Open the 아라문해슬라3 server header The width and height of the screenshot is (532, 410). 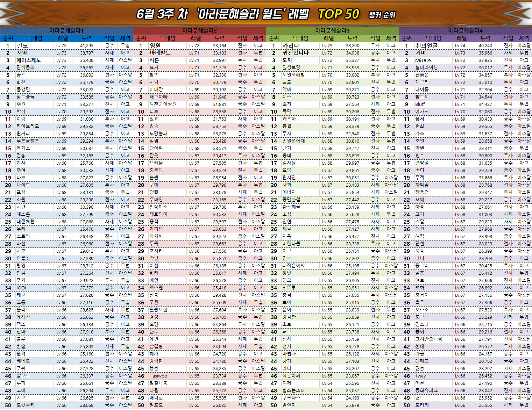(332, 30)
